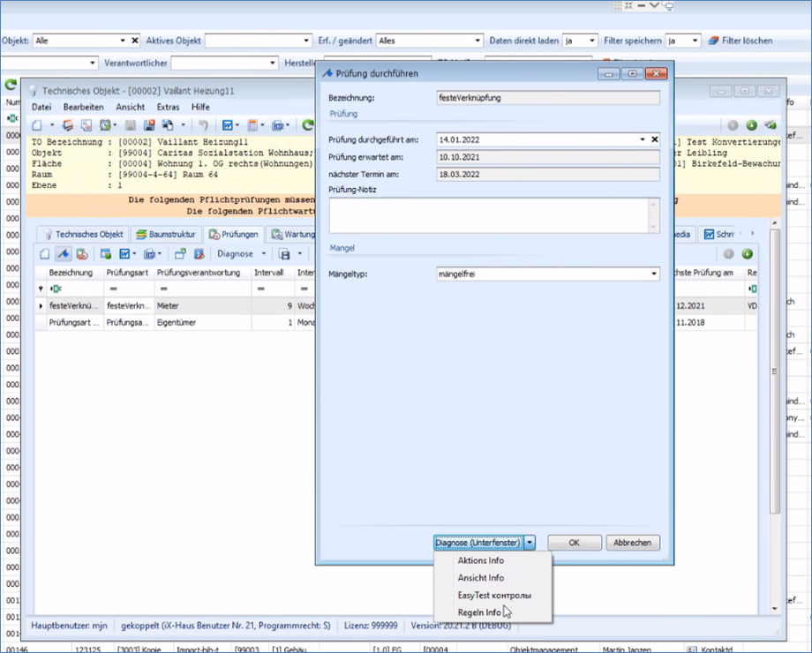
Task: Click the green down-arrow icon under the title bar
Action: click(x=752, y=126)
